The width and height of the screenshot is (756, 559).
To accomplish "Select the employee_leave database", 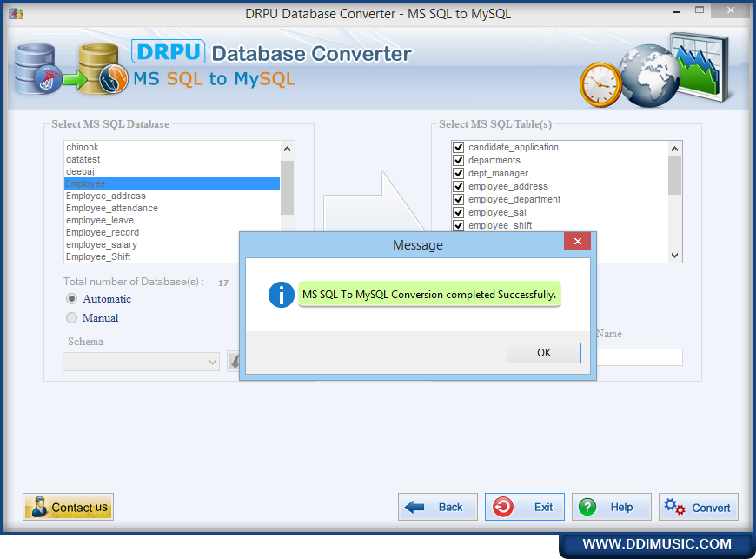I will pyautogui.click(x=172, y=220).
